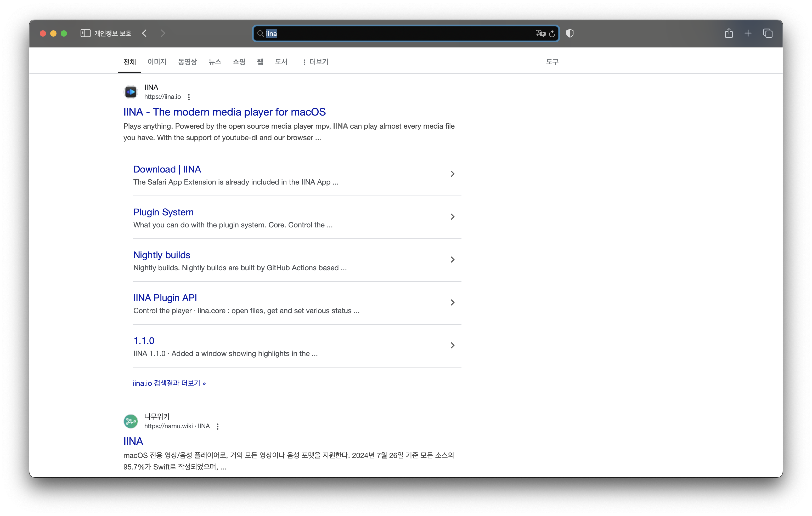Open three-dot menu beside namu.wiki URL
The image size is (812, 516).
(x=217, y=426)
